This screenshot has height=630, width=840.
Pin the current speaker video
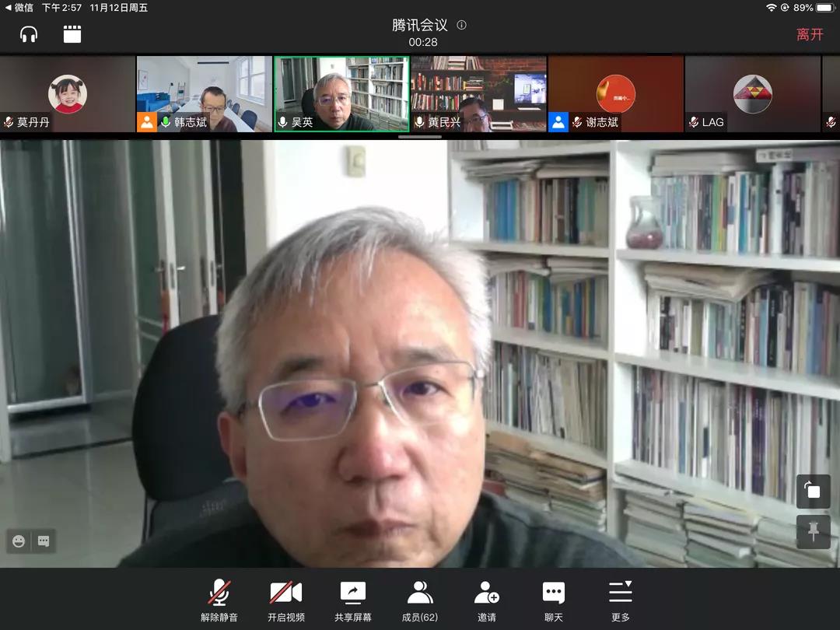pyautogui.click(x=813, y=531)
